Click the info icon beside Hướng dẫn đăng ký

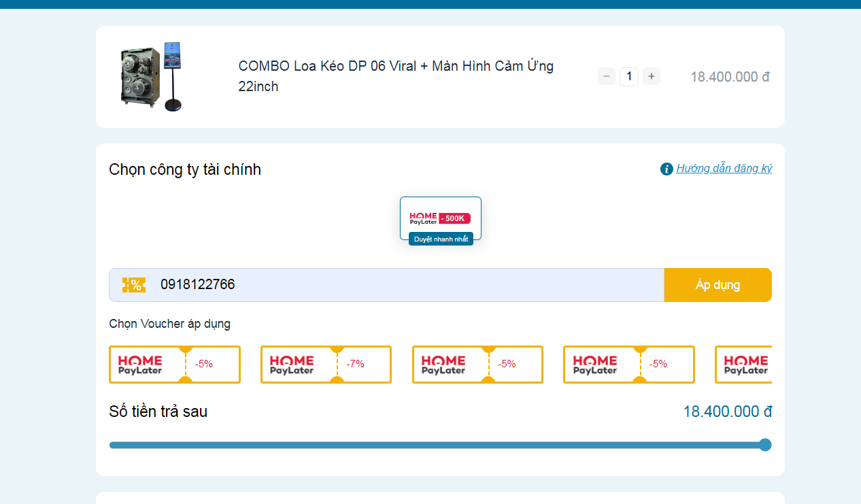(x=666, y=169)
